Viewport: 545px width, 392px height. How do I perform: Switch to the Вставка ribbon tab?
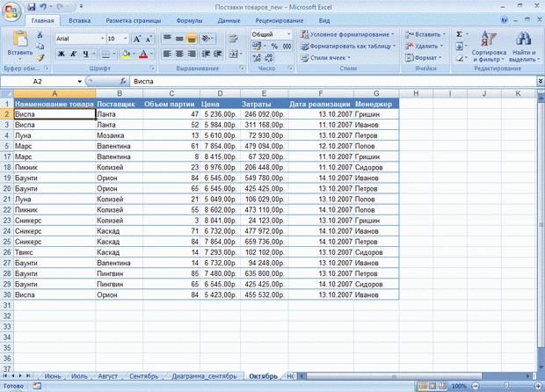(x=80, y=20)
